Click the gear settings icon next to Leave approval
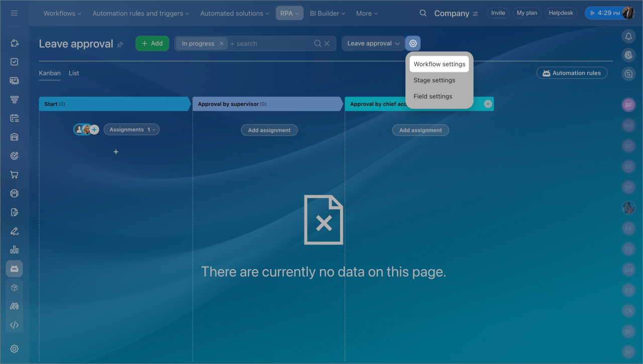Screen dimensions: 643x364 pyautogui.click(x=413, y=44)
